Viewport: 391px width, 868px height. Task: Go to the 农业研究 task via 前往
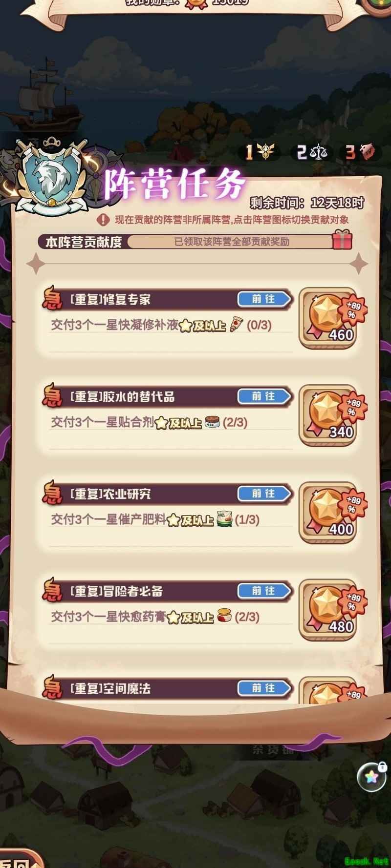pos(264,494)
